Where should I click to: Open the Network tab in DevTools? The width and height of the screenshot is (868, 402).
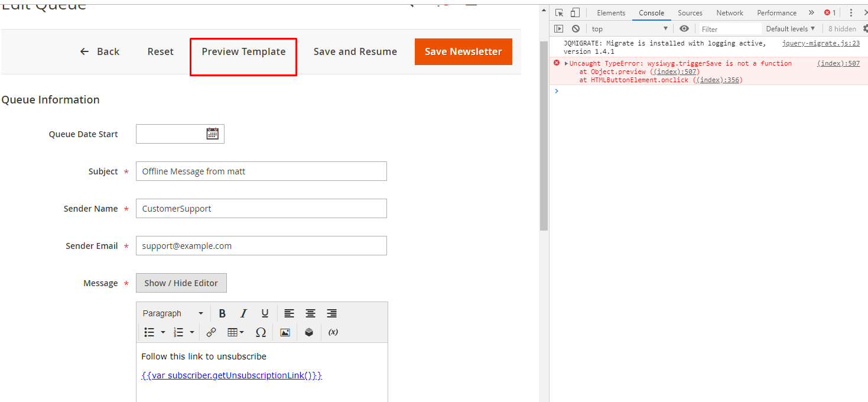click(729, 12)
